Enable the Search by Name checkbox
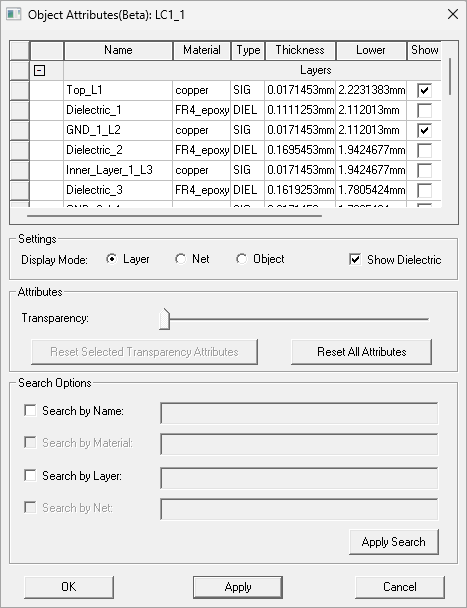Viewport: 467px width, 608px height. point(30,410)
